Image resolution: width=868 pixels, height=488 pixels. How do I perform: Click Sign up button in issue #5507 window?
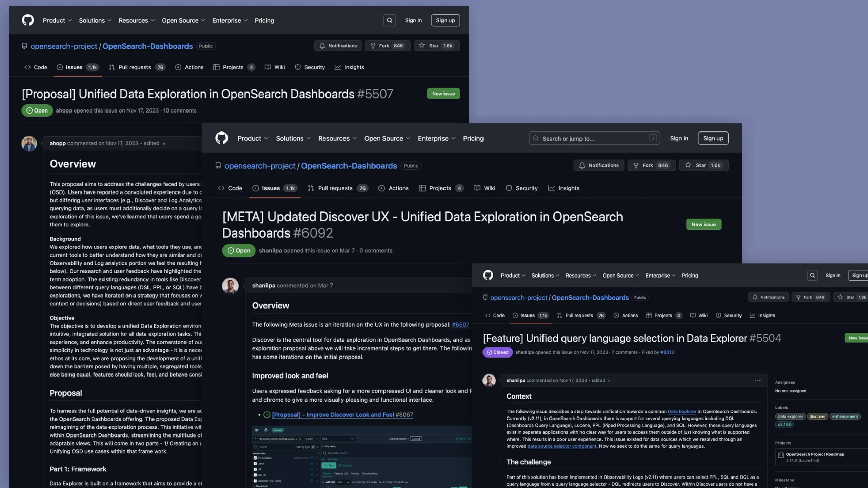point(445,20)
